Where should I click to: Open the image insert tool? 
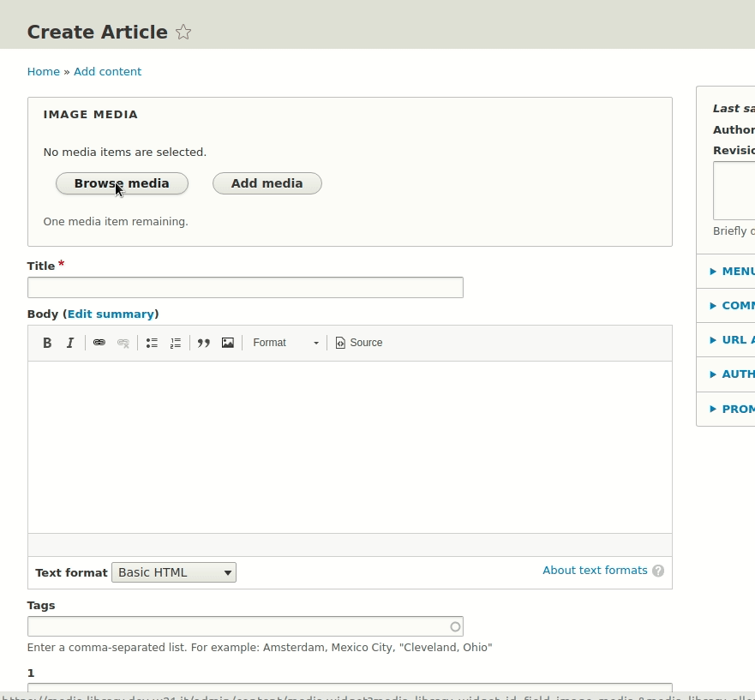coord(227,343)
